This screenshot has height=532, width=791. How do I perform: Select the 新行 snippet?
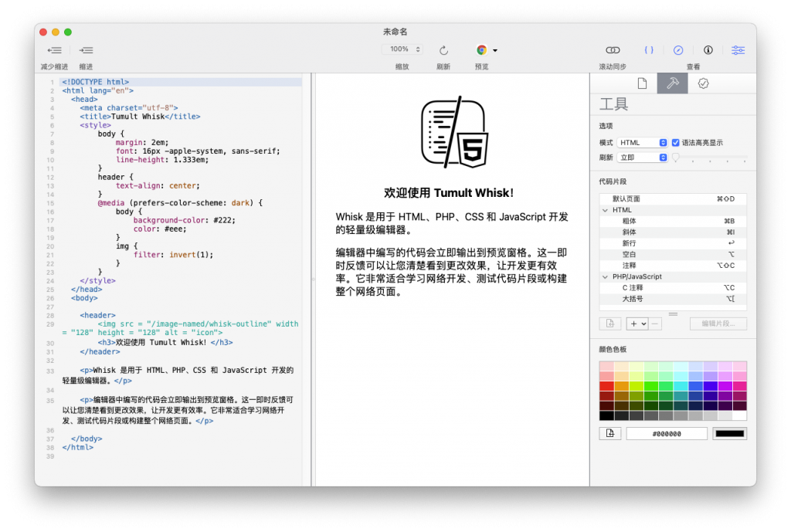pos(673,243)
